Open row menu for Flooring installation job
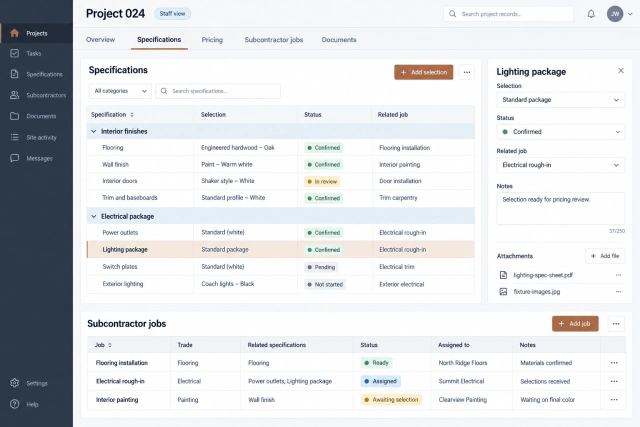640x427 pixels. (614, 363)
